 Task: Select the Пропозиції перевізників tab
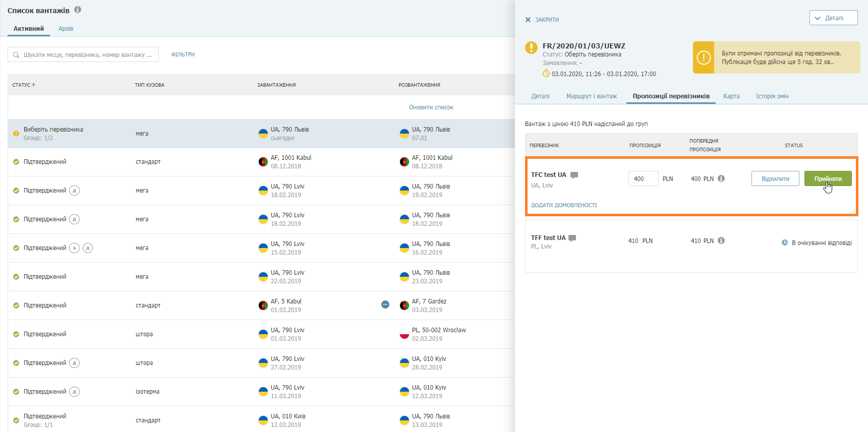pyautogui.click(x=671, y=96)
